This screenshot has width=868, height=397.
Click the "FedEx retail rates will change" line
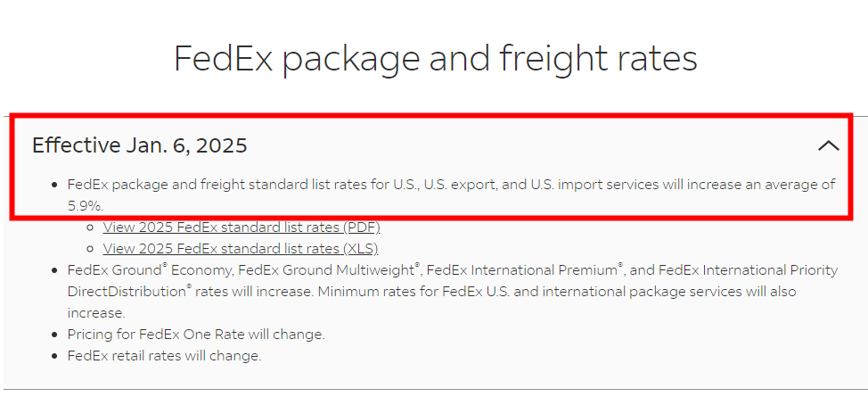coord(164,355)
